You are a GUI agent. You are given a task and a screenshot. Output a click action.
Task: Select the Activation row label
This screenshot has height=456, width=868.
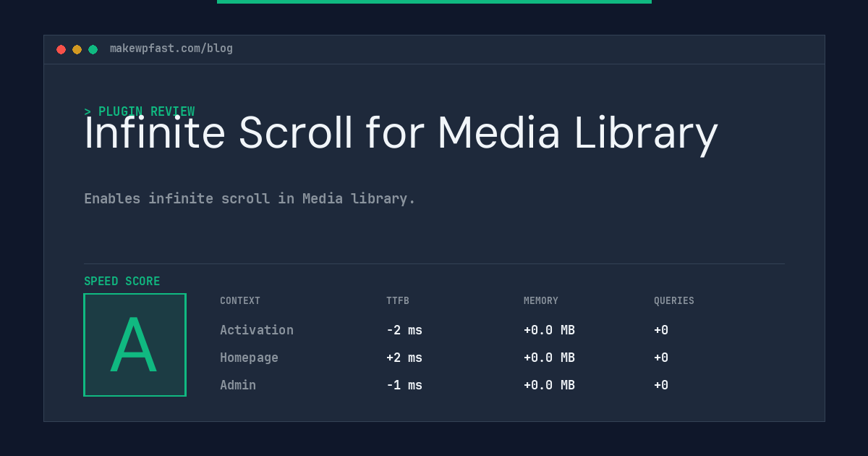257,330
